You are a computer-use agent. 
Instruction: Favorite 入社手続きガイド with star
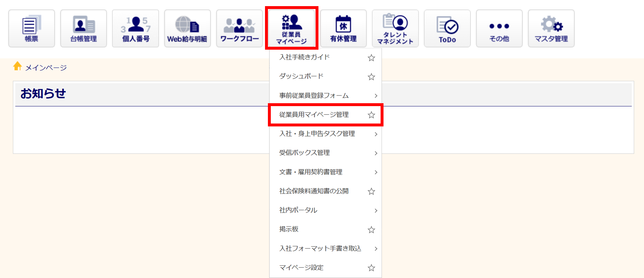[x=371, y=58]
